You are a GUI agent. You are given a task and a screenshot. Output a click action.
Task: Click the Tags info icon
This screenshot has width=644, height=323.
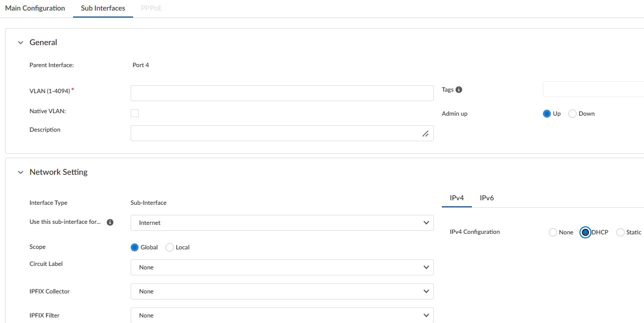pos(459,90)
